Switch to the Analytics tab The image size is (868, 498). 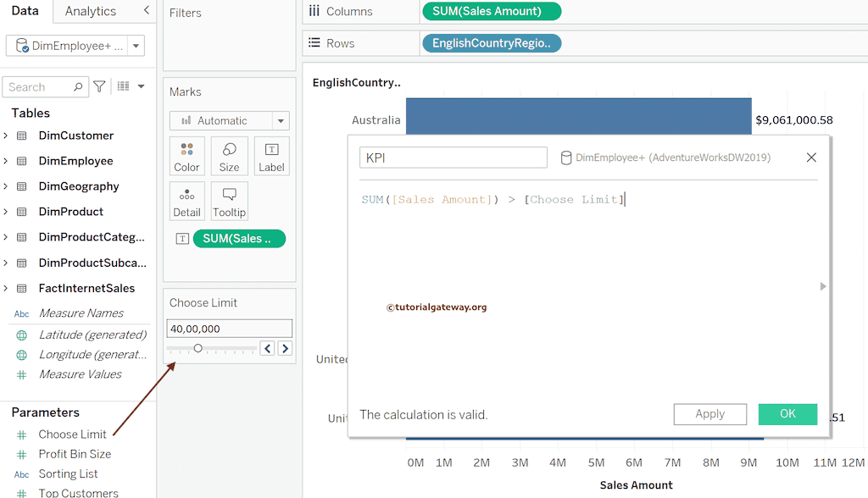point(89,11)
